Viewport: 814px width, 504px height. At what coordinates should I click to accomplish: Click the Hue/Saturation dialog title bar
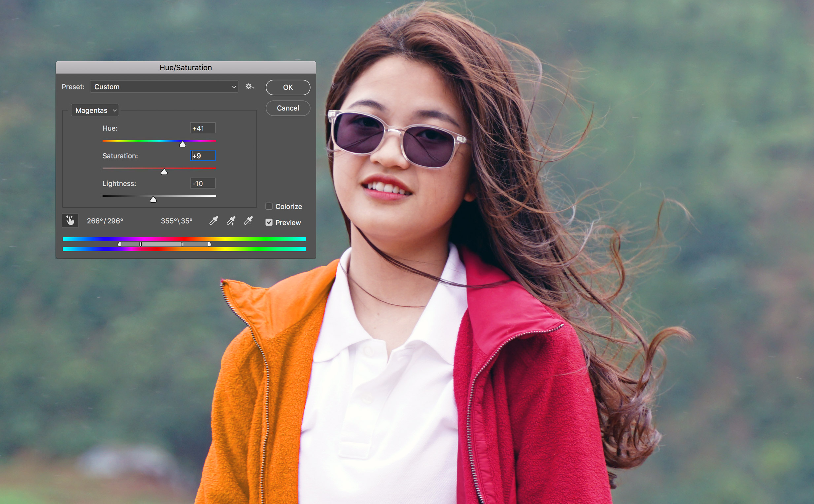click(186, 67)
